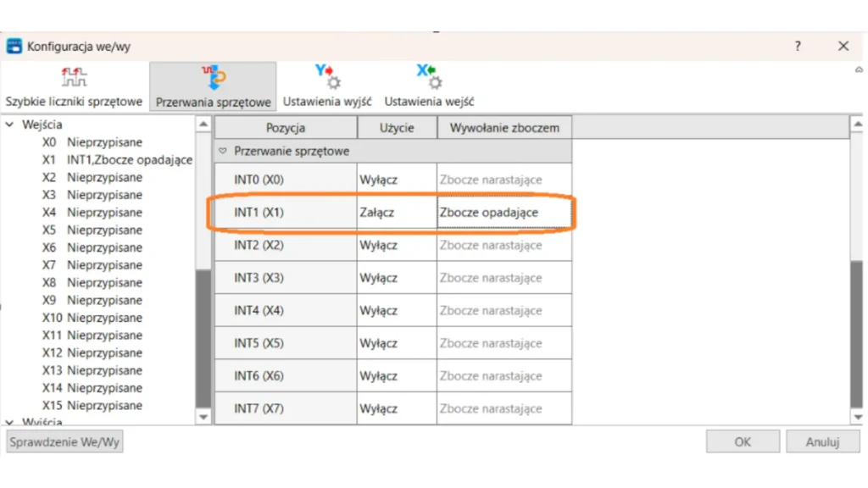
Task: Click the Użycie column header
Action: click(x=397, y=128)
